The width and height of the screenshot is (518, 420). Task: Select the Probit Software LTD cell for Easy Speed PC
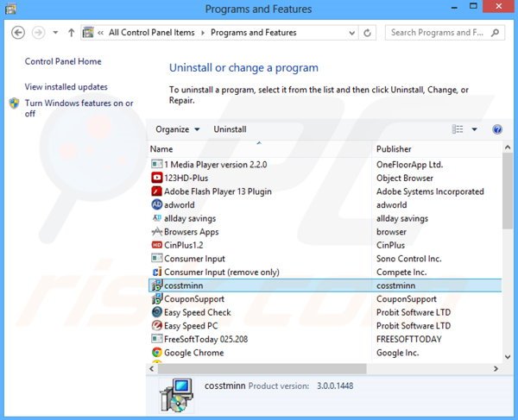[x=414, y=326]
